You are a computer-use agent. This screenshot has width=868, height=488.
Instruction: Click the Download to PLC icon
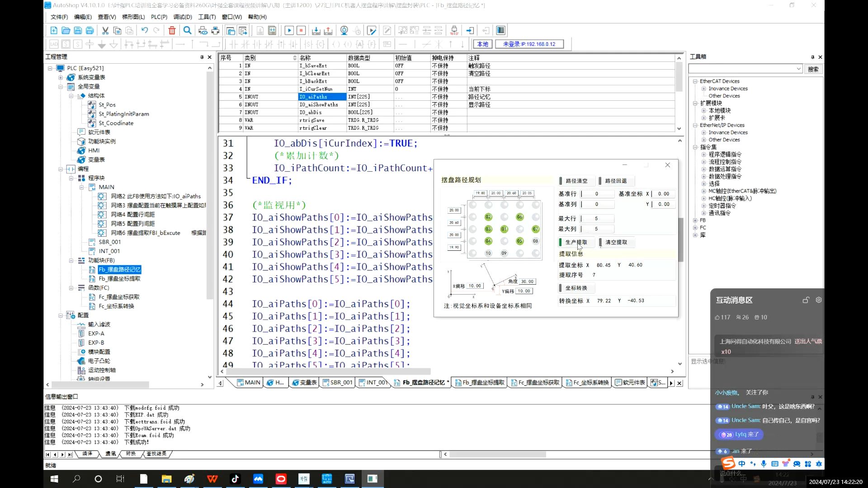pyautogui.click(x=316, y=31)
